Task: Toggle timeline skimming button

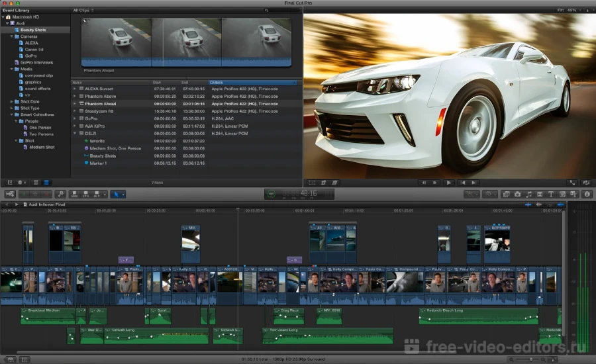Action: point(528,205)
